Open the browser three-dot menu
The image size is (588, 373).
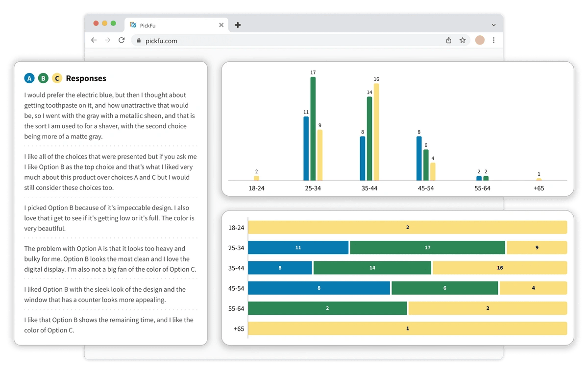click(x=493, y=40)
